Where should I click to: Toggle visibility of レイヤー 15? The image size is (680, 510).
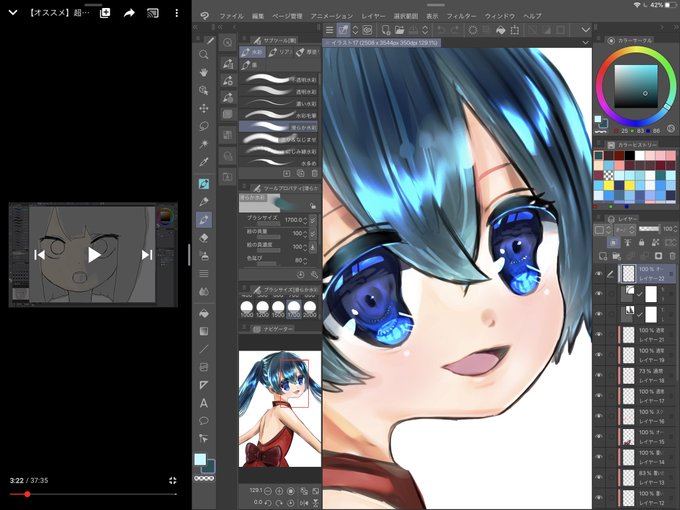tap(599, 436)
